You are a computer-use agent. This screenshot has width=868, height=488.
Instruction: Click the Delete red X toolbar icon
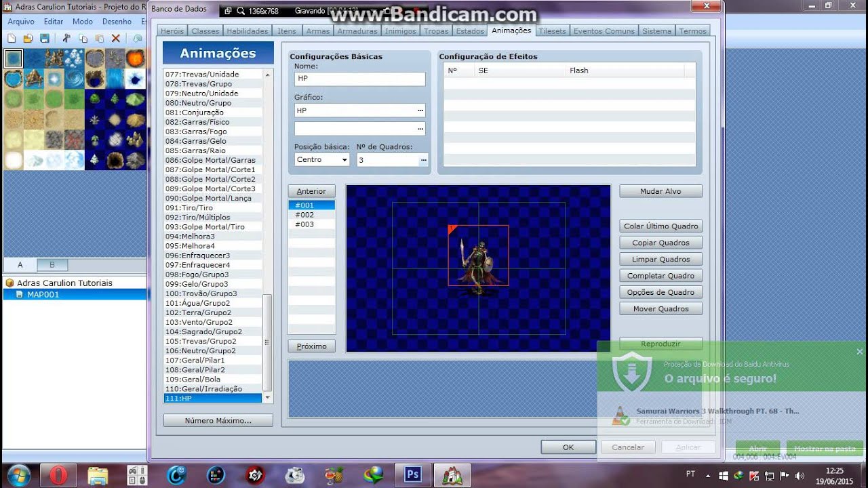(x=116, y=39)
